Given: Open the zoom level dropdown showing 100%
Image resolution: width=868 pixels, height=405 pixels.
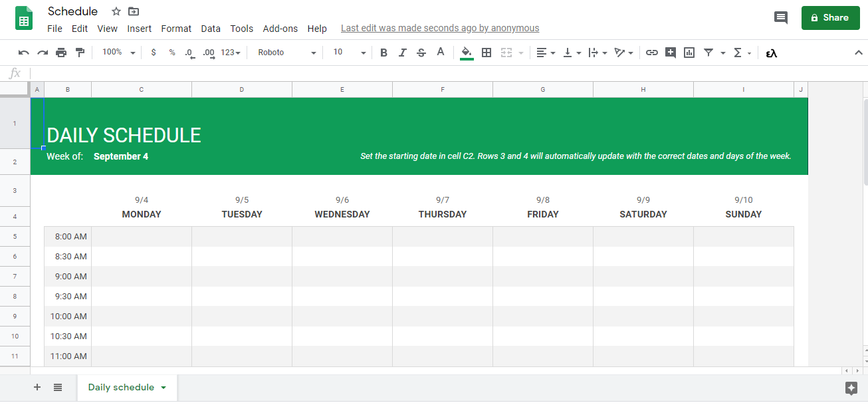Looking at the screenshot, I should (x=118, y=53).
